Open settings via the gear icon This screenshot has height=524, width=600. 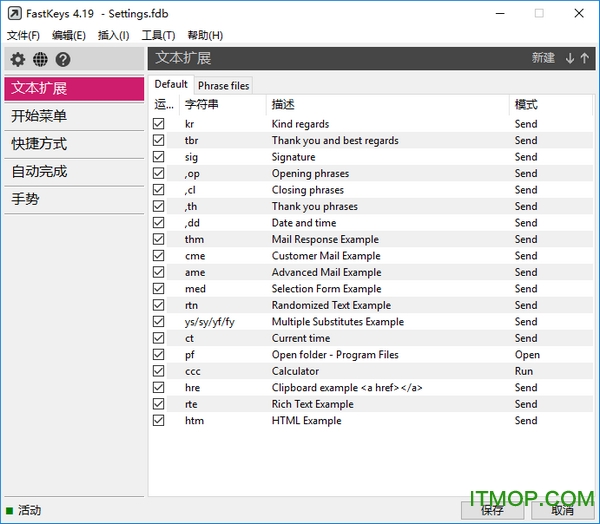click(18, 60)
